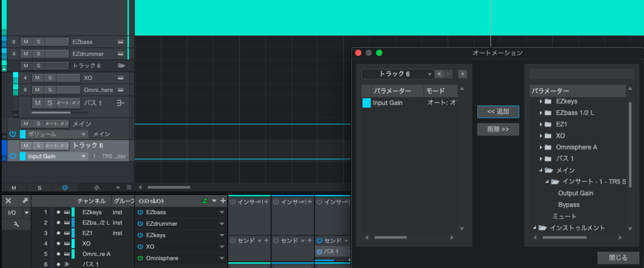Select Bypass in the parameter tree
The width and height of the screenshot is (644, 268).
(569, 204)
